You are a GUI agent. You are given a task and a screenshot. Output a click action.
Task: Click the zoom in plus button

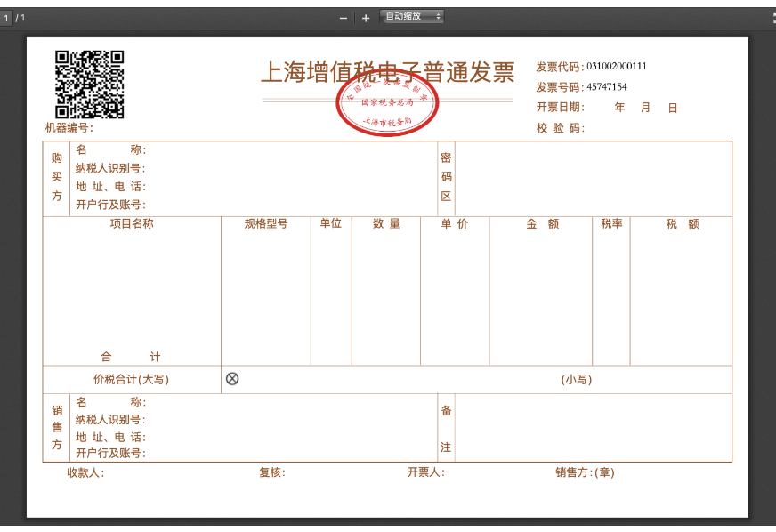[366, 19]
